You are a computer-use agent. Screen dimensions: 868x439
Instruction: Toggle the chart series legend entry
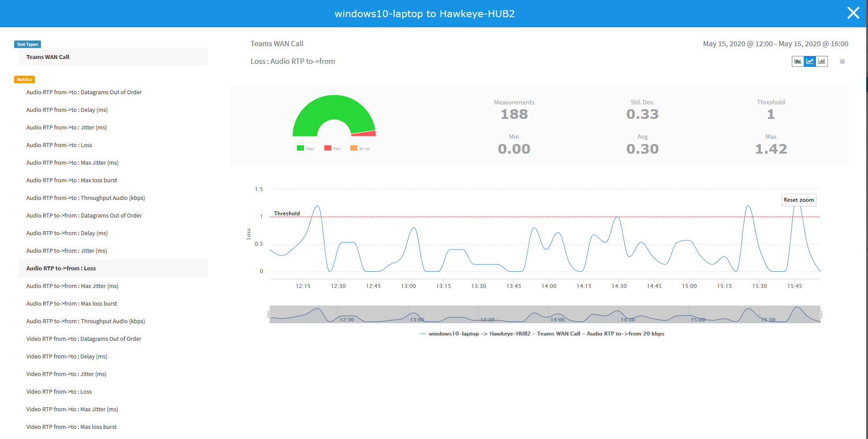point(542,334)
